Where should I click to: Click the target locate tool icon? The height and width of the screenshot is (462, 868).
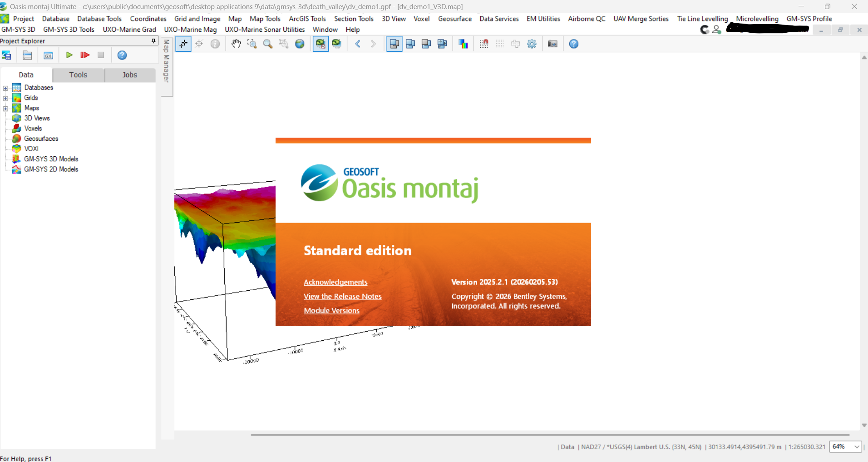point(199,44)
